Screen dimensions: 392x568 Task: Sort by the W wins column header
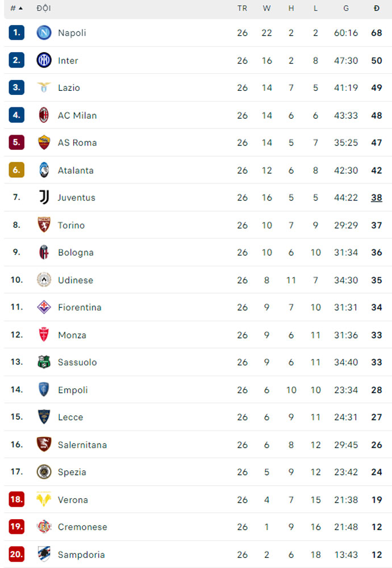(x=266, y=9)
